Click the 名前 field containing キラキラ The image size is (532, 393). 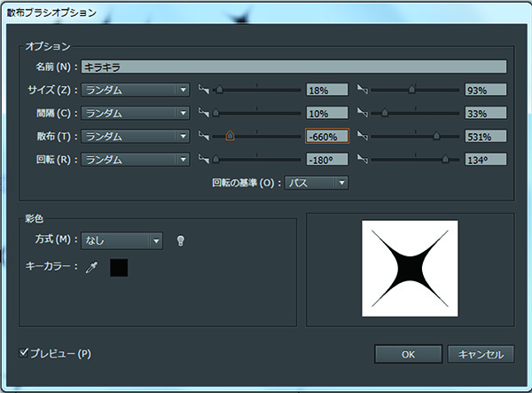[293, 67]
